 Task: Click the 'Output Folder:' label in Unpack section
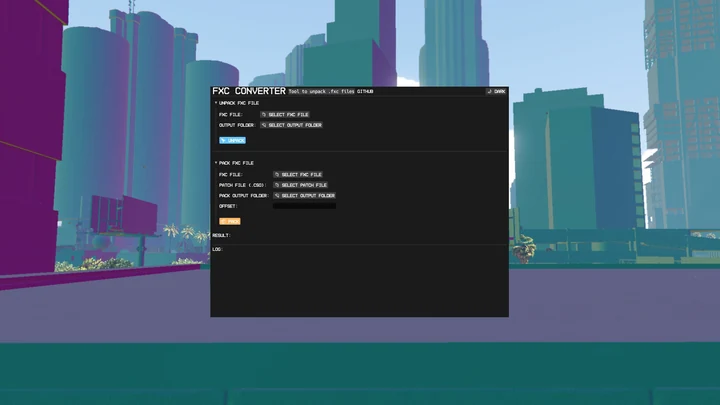point(237,125)
